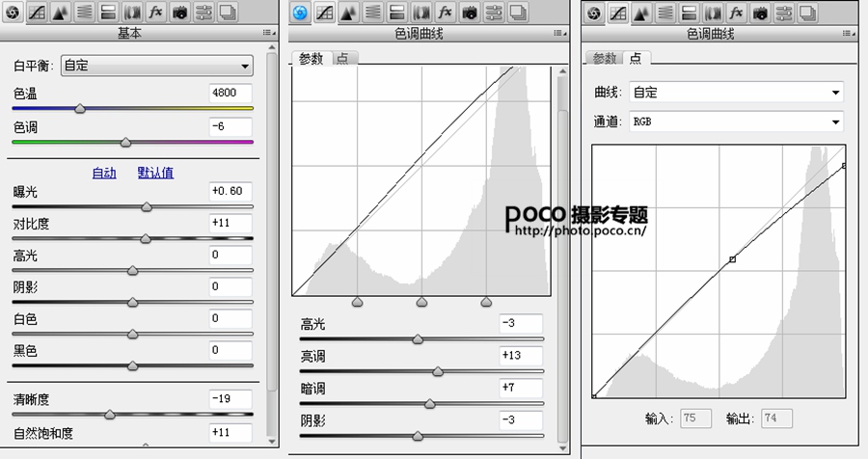This screenshot has width=868, height=459.
Task: Adjust the 色温 slider handle
Action: coord(80,109)
